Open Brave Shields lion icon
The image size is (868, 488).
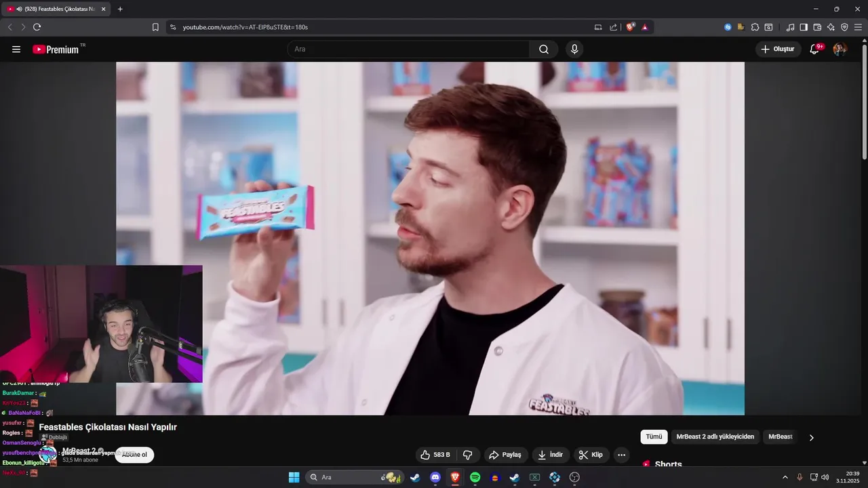coord(631,27)
